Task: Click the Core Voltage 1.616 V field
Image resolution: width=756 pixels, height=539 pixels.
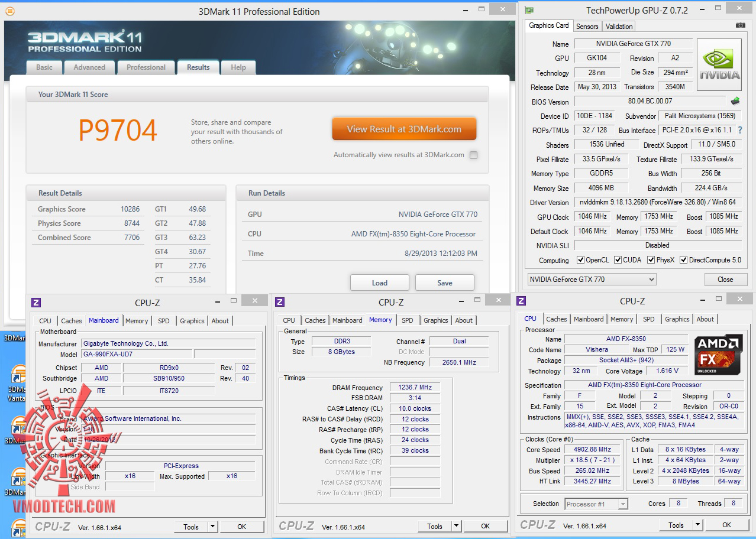Action: [667, 371]
